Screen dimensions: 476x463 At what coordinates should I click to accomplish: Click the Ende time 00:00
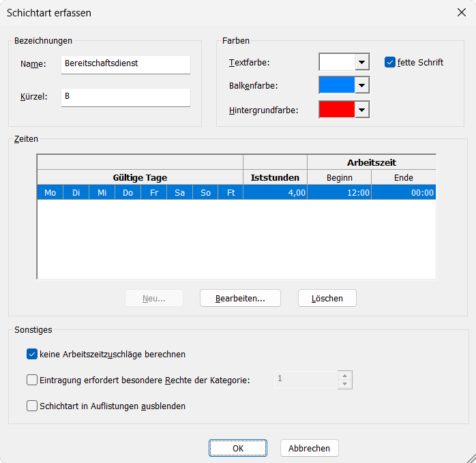pos(404,192)
